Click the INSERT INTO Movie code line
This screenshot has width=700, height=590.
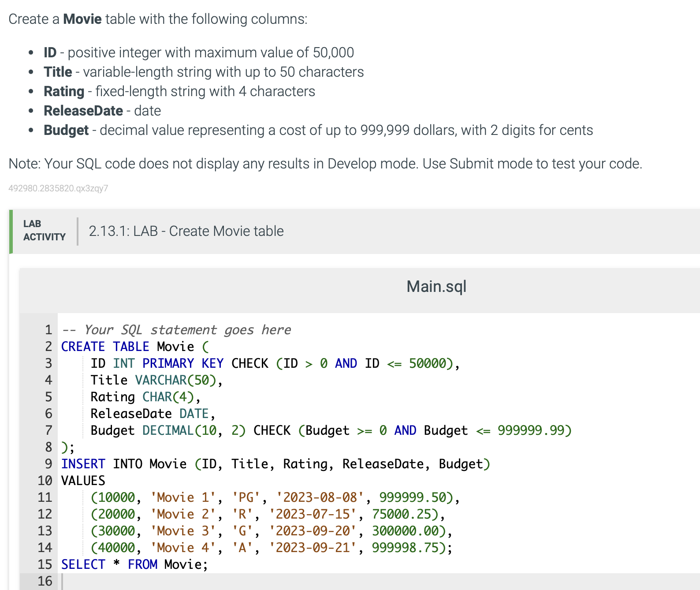(x=276, y=464)
